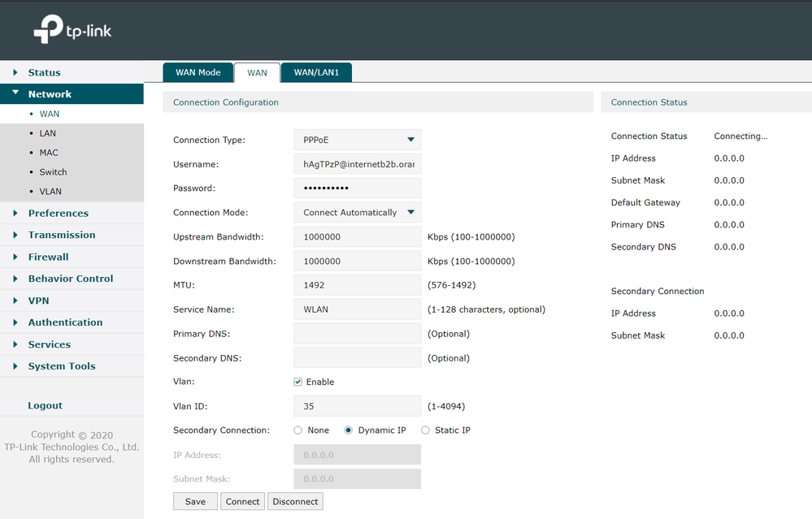
Task: Switch to the WAN/LAN1 tab
Action: point(316,72)
